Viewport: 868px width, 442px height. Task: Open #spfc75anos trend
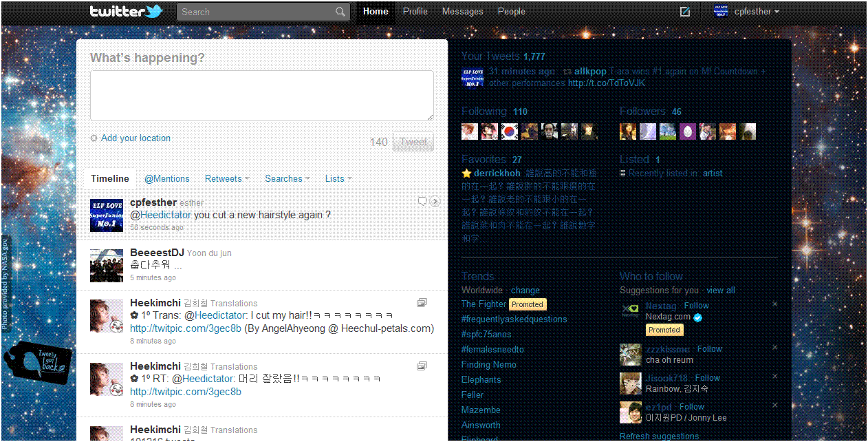[486, 335]
